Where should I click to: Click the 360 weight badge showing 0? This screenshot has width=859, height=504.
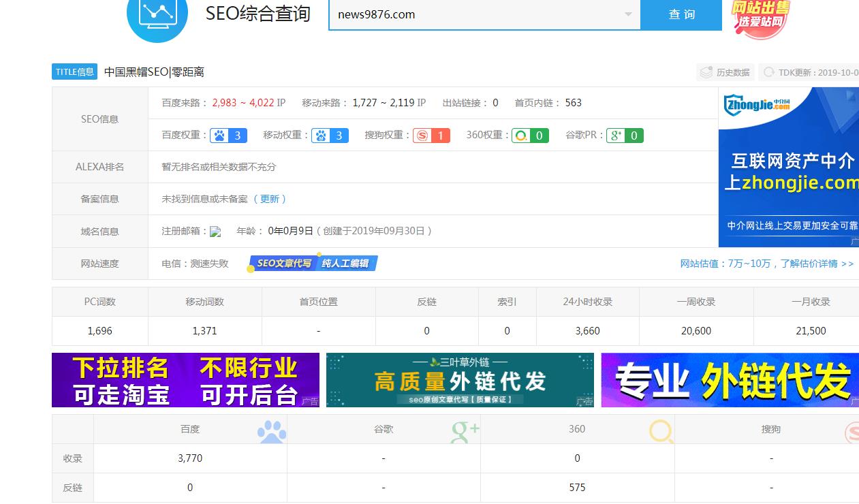(x=530, y=136)
